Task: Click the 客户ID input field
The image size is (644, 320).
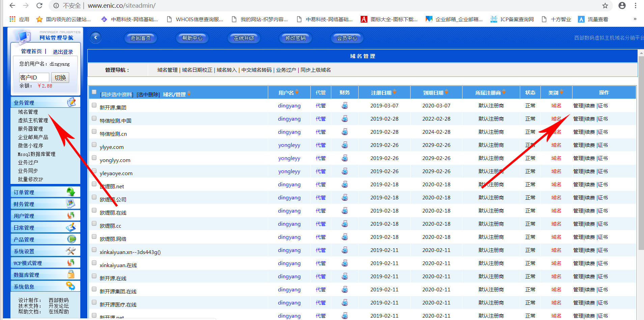Action: click(34, 77)
